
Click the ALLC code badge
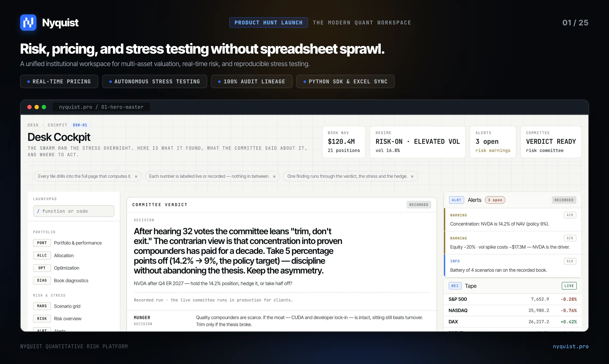(x=42, y=255)
